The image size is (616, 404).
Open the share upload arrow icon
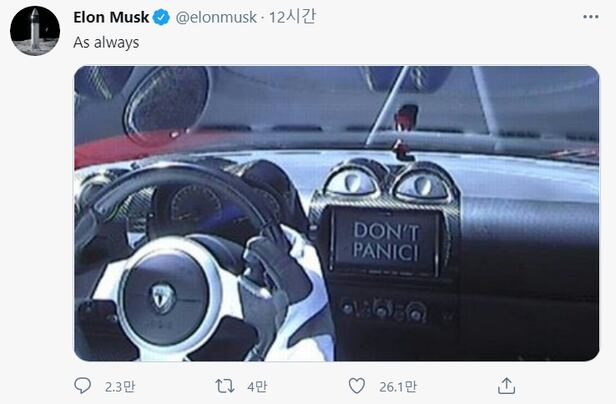click(x=506, y=386)
